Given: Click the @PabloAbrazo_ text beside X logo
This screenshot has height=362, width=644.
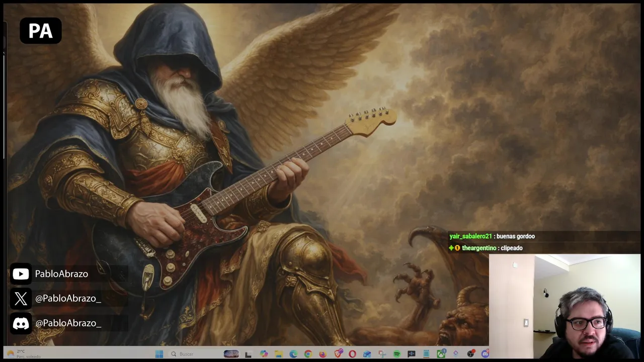Looking at the screenshot, I should [68, 299].
